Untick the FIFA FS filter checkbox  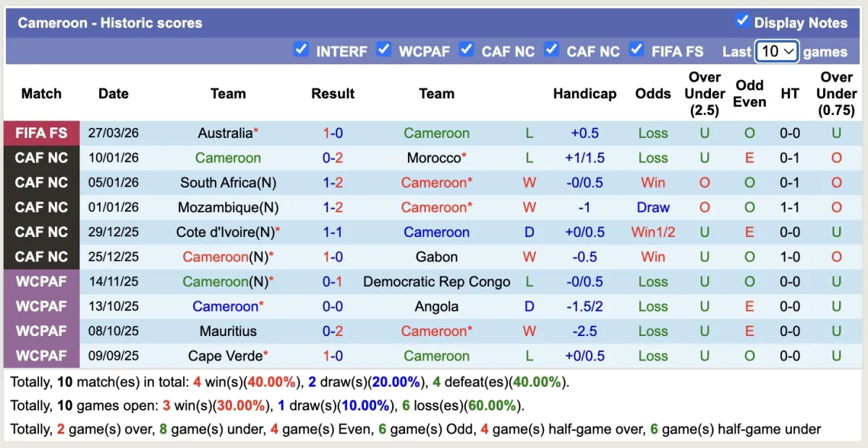tap(637, 50)
